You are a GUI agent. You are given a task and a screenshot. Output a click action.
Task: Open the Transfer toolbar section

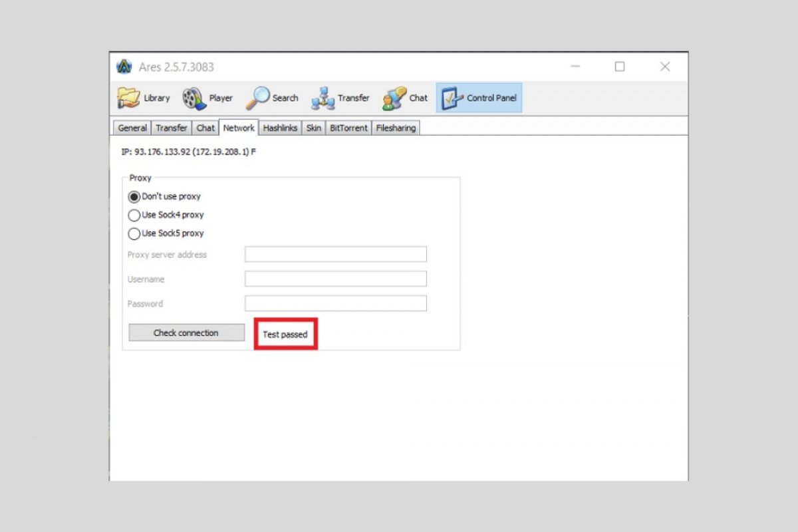(x=340, y=98)
